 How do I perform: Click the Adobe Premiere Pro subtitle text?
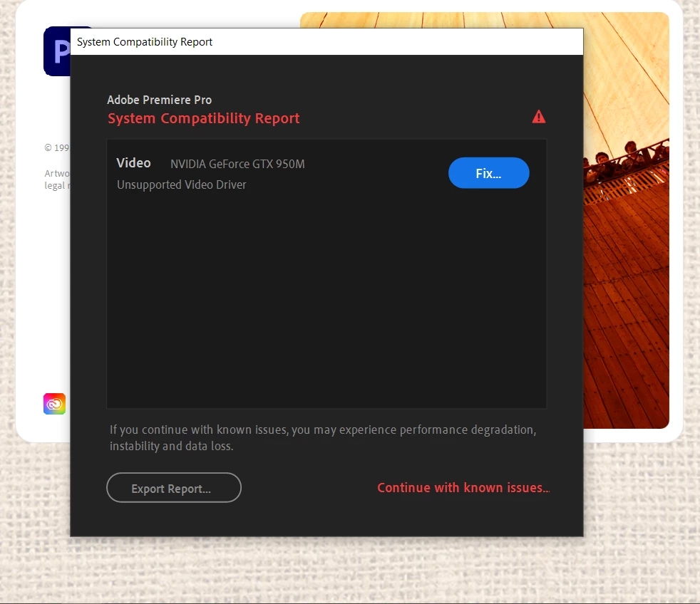point(160,100)
